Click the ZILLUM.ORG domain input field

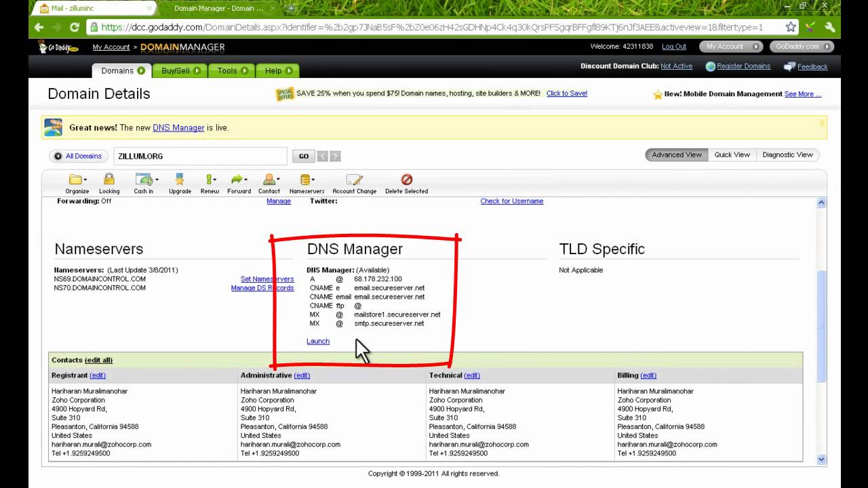tap(200, 156)
